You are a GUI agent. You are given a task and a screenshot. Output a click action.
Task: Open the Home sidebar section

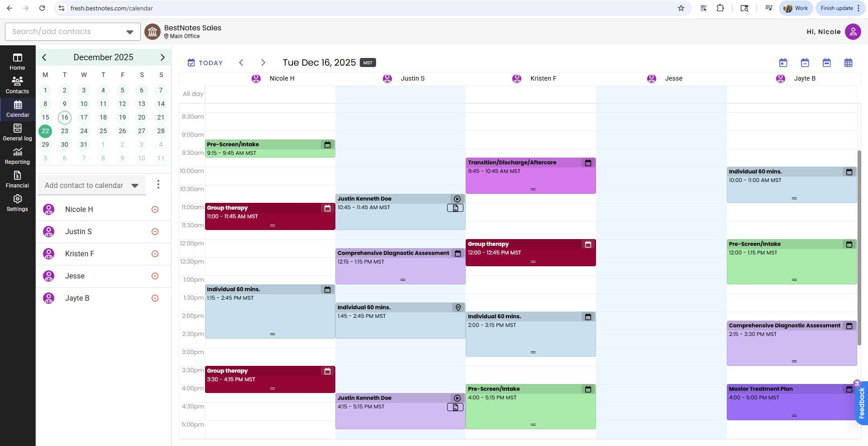(x=17, y=62)
